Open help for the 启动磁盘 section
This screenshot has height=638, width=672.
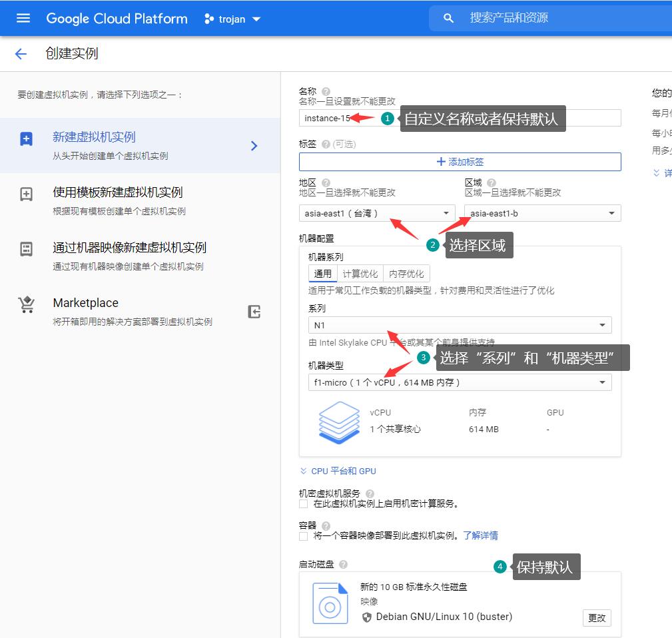tap(343, 564)
